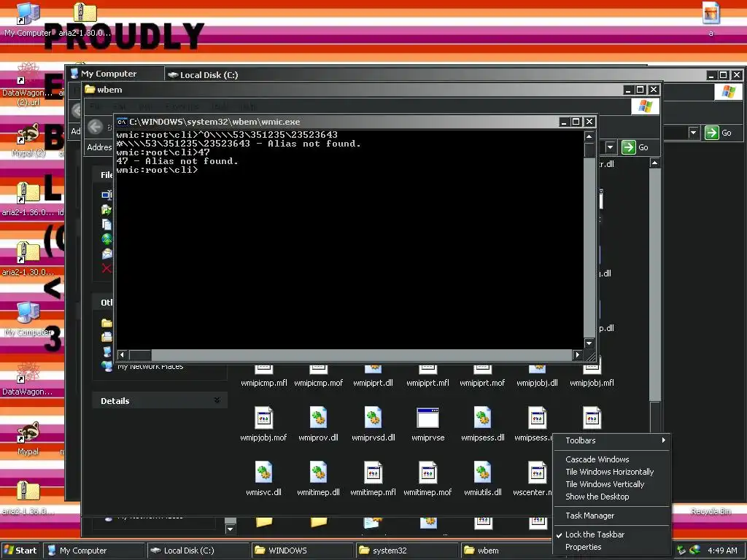This screenshot has width=747, height=560.
Task: Open the wbem address bar dropdown
Action: [610, 147]
